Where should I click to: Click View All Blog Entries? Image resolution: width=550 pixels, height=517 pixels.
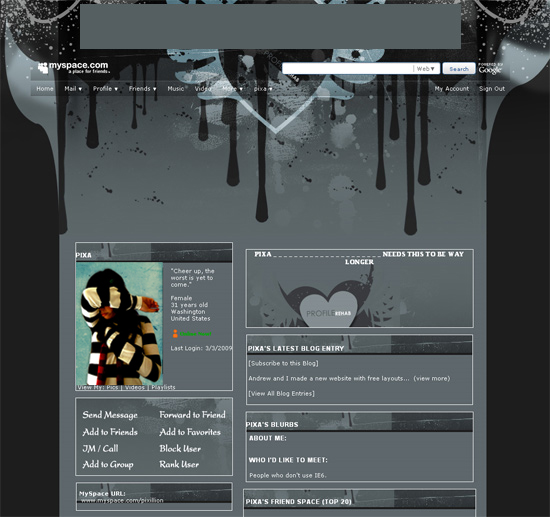tap(281, 394)
